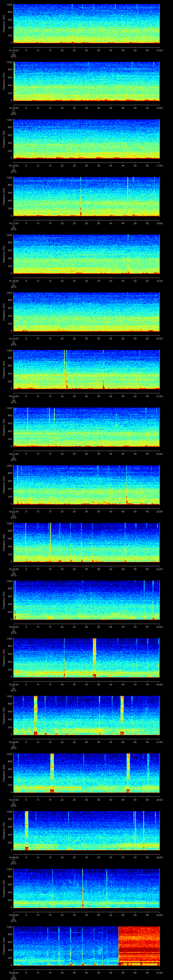Viewport: 173px width, 980px height.
Task: Select the spectrogram panel starting at 19:16:00
Action: pos(87,139)
